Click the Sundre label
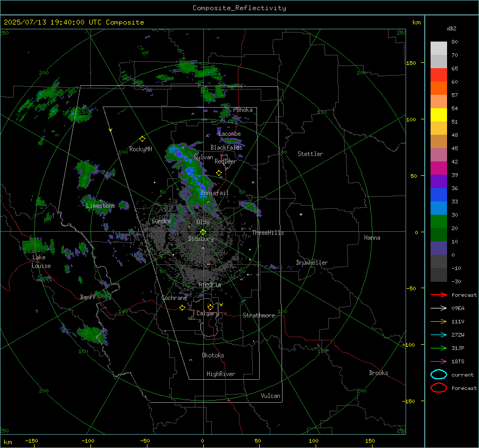The image size is (479, 448). (161, 221)
